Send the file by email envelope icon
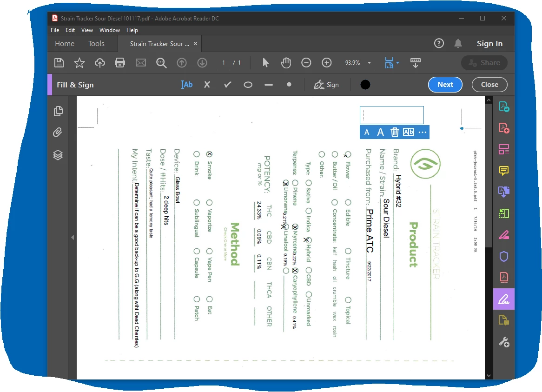 [x=141, y=63]
